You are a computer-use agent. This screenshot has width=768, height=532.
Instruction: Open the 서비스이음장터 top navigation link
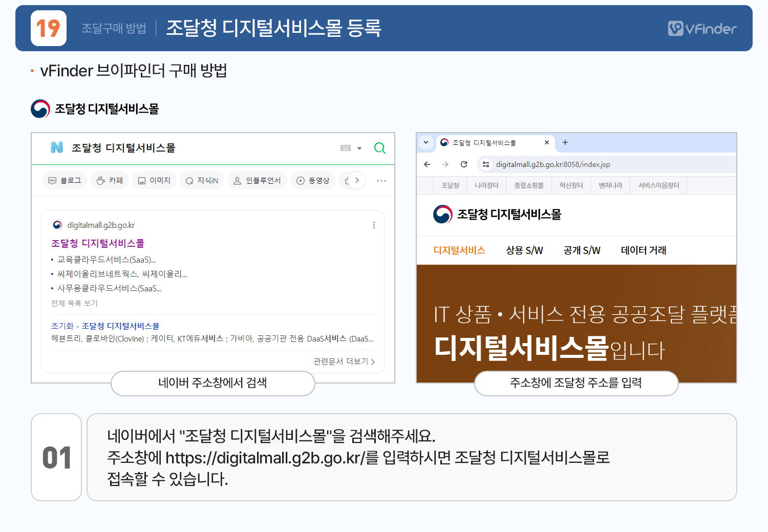[x=658, y=185]
